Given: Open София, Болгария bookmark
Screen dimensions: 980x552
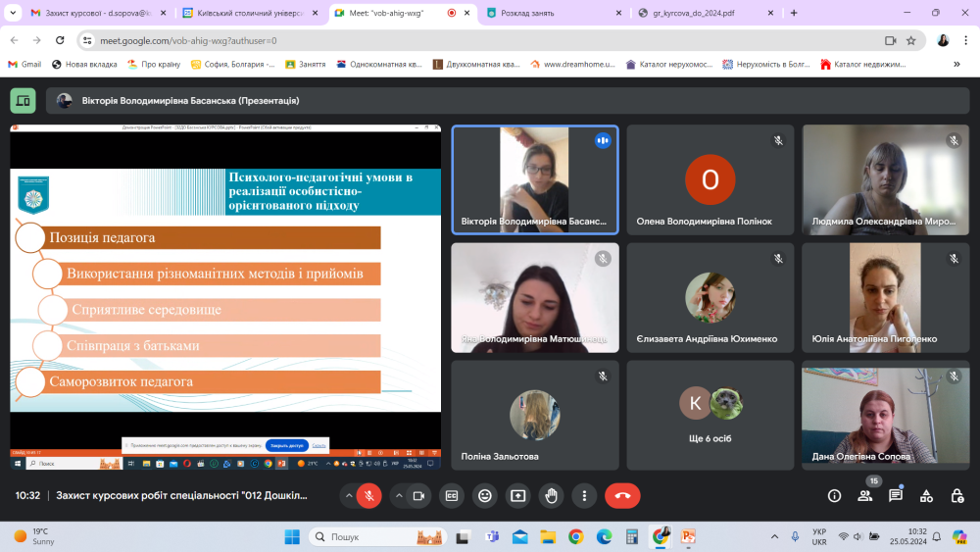Looking at the screenshot, I should tap(232, 65).
